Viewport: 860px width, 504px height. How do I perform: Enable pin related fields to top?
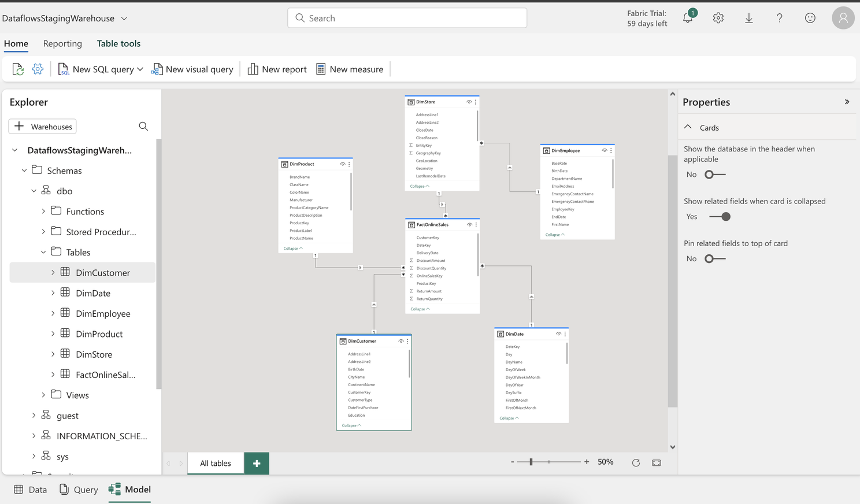[714, 259]
